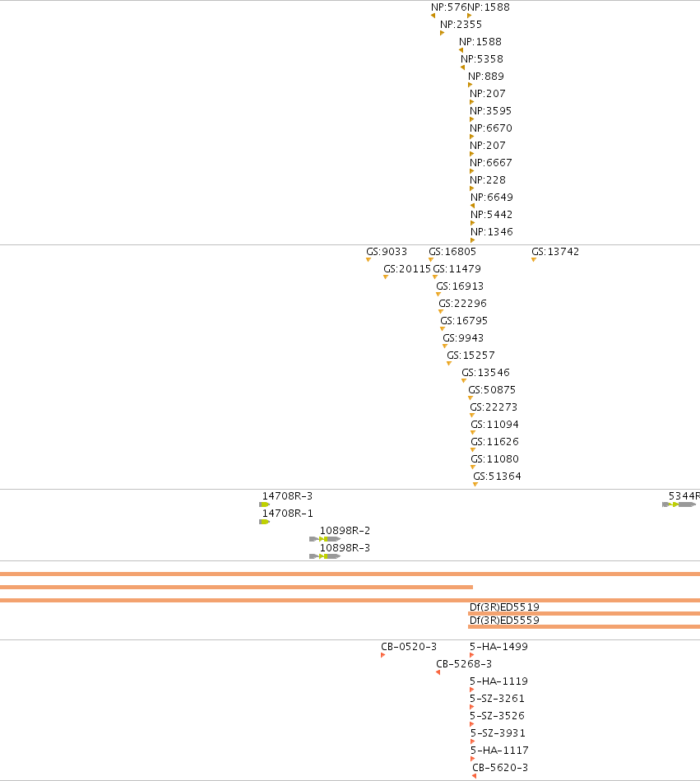The width and height of the screenshot is (700, 781).
Task: Click the GS:11479 label
Action: 457,269
